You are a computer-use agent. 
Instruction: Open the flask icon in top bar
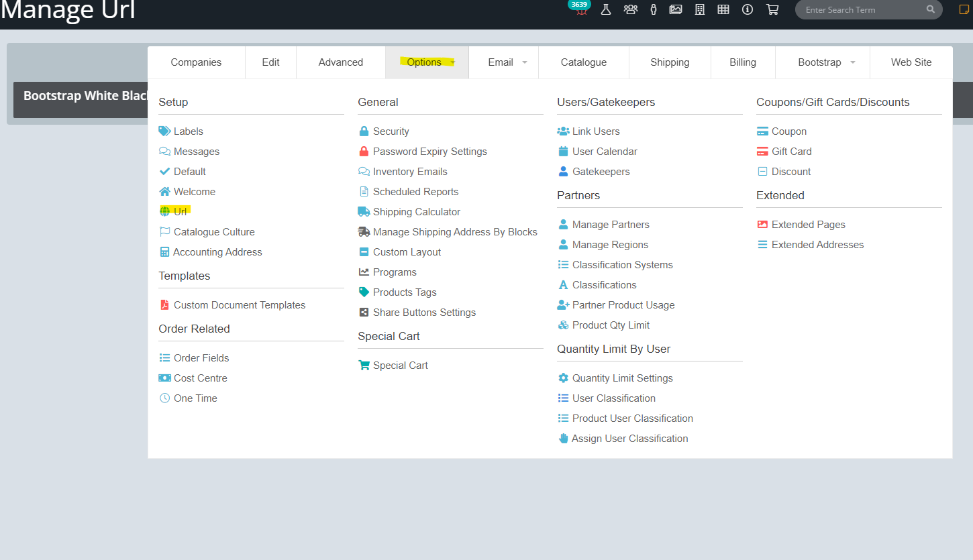[x=606, y=9]
